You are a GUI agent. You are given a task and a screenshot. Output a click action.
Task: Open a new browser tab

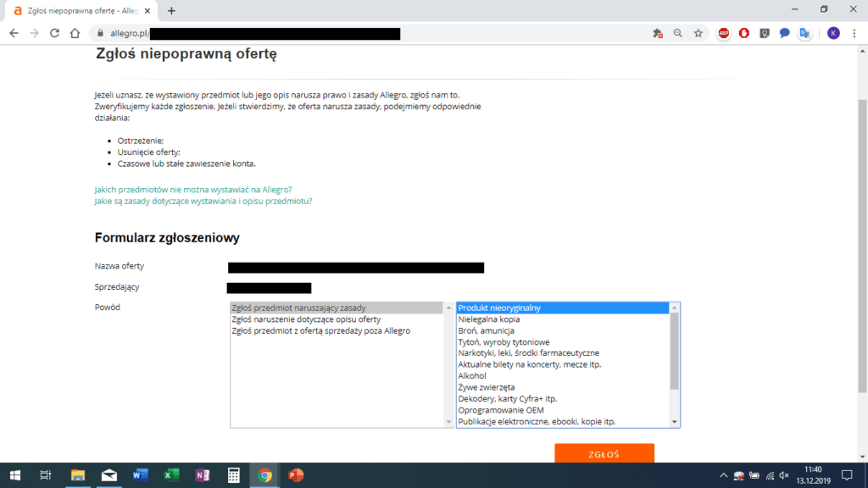pos(171,10)
